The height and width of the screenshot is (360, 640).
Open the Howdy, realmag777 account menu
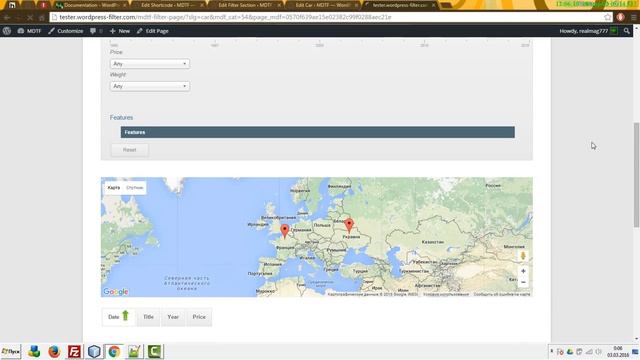588,31
